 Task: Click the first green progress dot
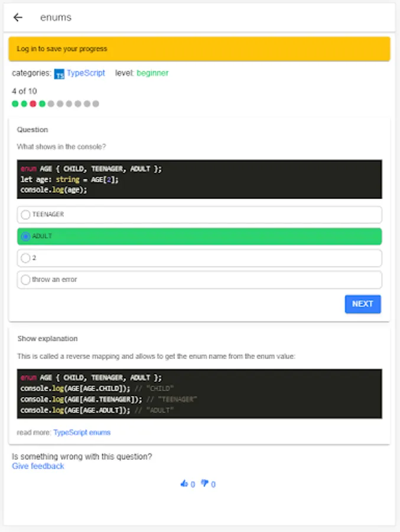15,104
